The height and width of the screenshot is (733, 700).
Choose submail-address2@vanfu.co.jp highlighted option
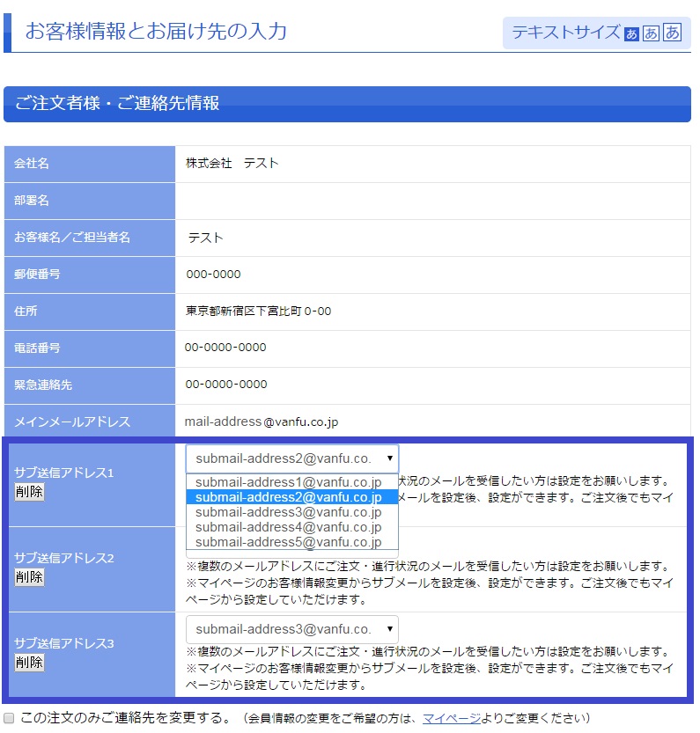tap(292, 497)
